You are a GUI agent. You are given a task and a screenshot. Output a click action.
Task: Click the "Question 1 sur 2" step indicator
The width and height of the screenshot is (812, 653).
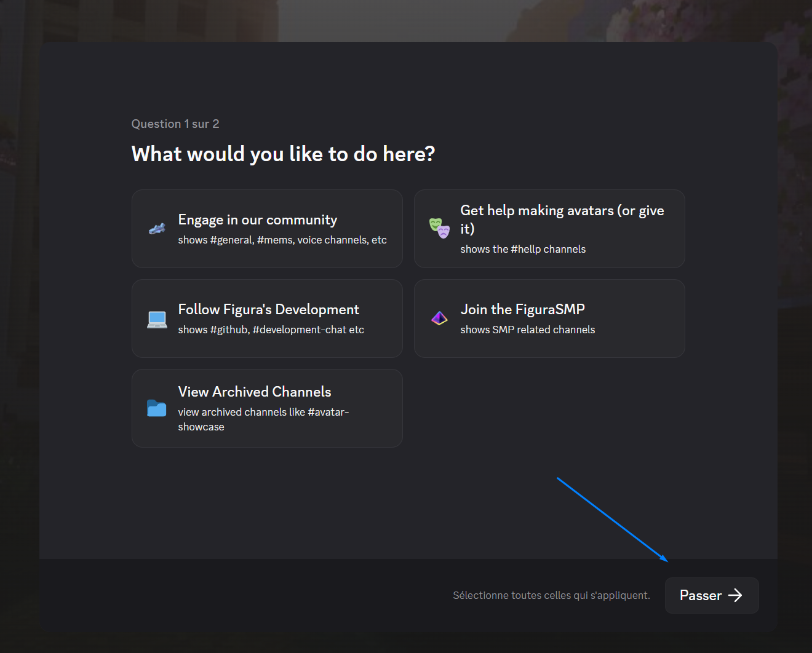pos(175,124)
